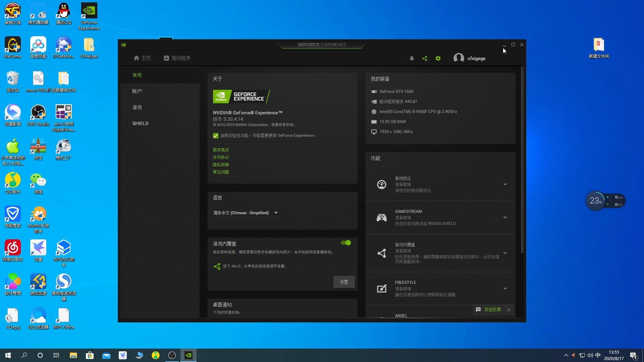Screen dimensions: 644x362
Task: Click the 游戏内覆盖 share feature icon
Action: tap(382, 253)
